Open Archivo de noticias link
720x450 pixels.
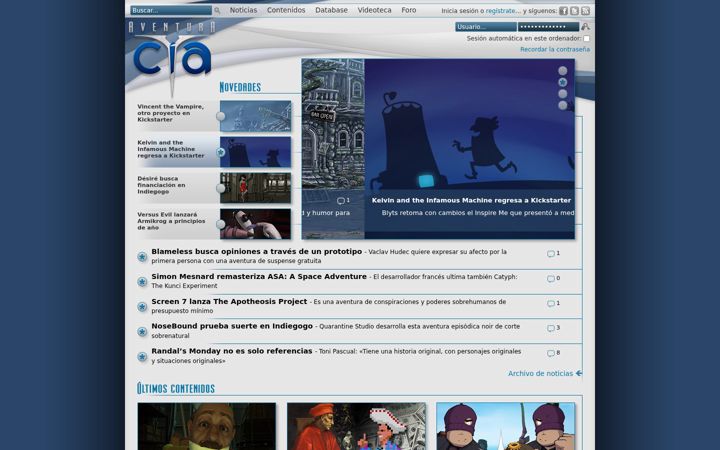[540, 373]
